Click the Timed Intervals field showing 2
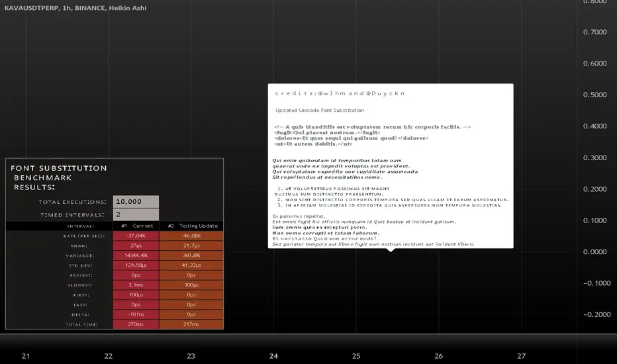This screenshot has height=364, width=617. click(136, 214)
